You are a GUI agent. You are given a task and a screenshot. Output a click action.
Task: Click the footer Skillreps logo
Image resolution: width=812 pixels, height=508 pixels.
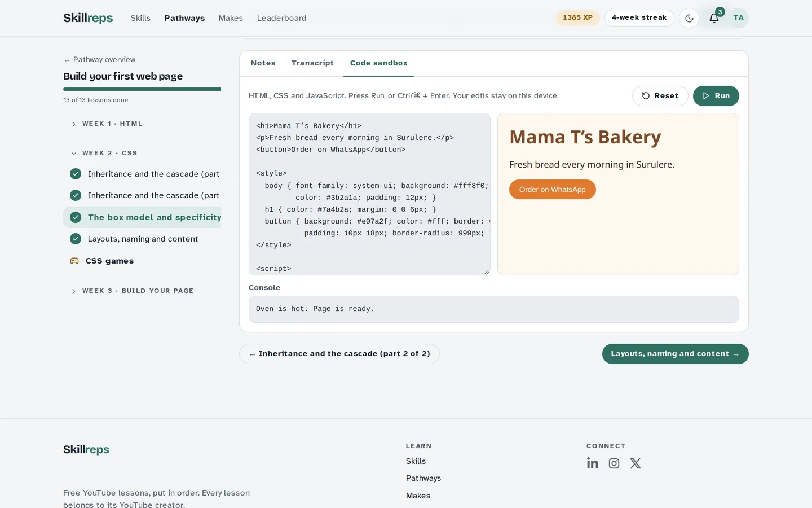click(86, 450)
